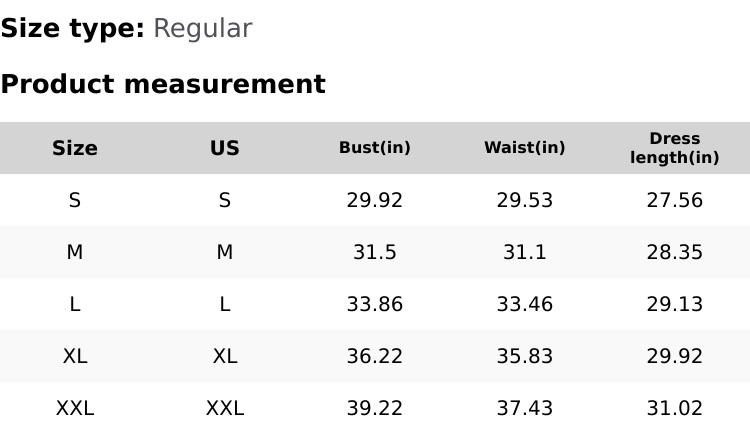Click the M bust value 31.5
750x434 pixels.
[x=375, y=252]
